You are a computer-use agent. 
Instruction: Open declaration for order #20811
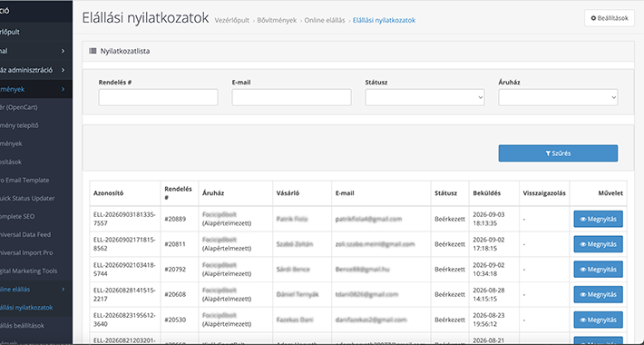point(598,244)
